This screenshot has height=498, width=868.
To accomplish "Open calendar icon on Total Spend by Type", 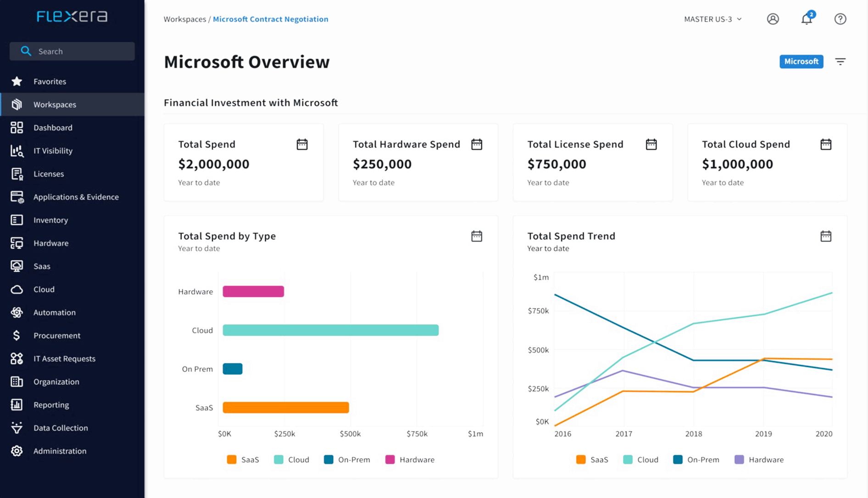I will coord(476,236).
